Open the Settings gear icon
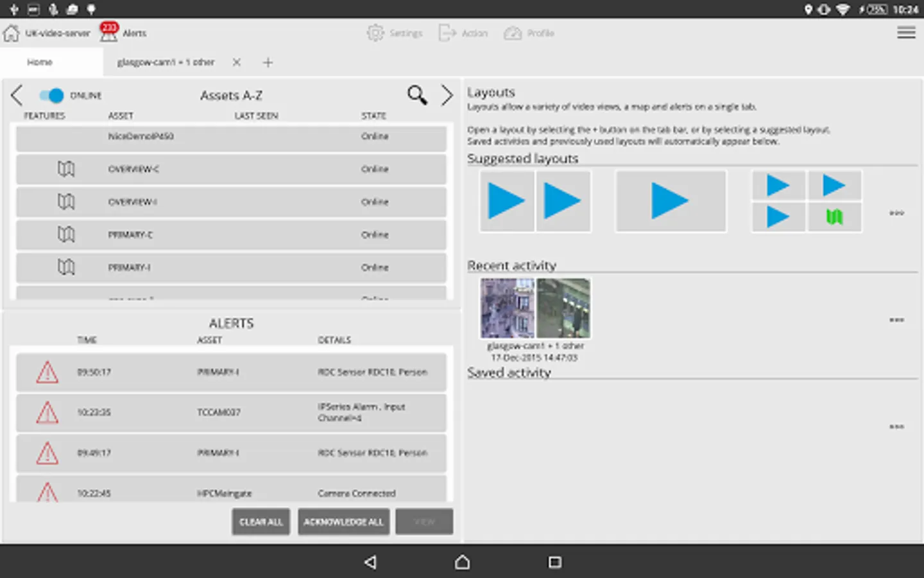 point(375,33)
